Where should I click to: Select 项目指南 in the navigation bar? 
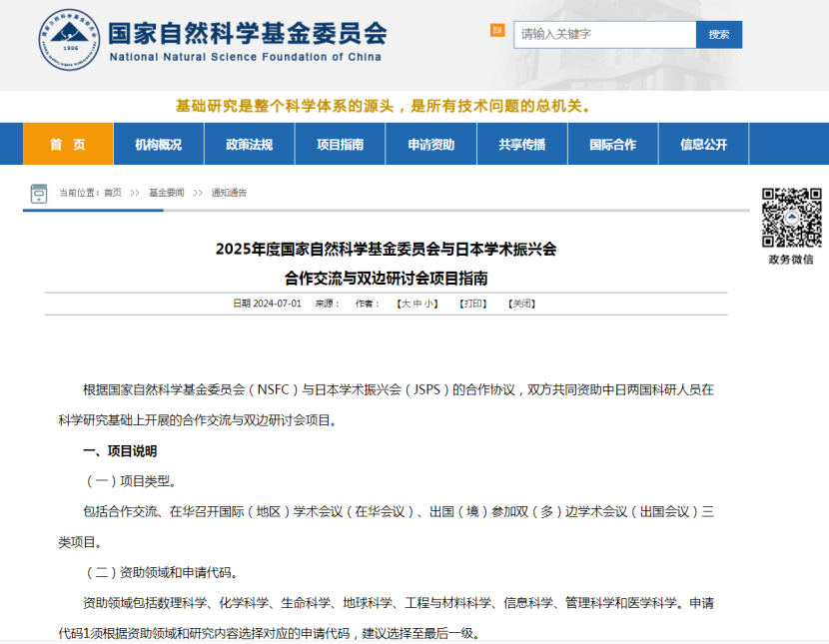click(x=340, y=144)
